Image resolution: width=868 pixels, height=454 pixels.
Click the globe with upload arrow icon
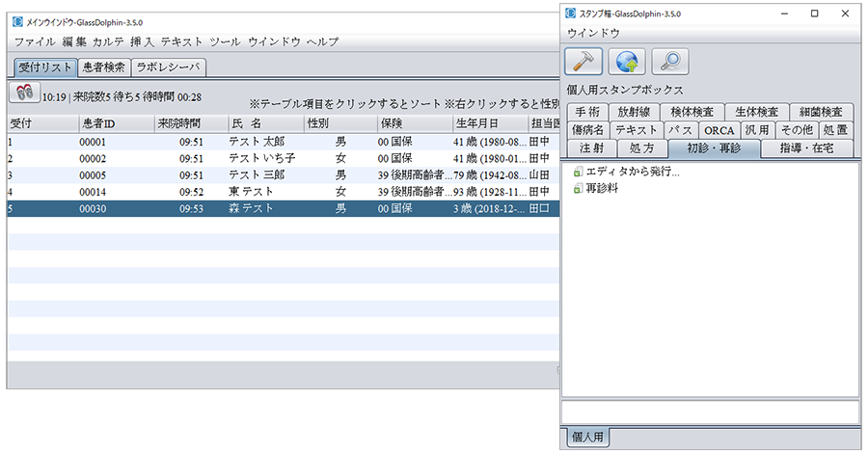pyautogui.click(x=627, y=62)
